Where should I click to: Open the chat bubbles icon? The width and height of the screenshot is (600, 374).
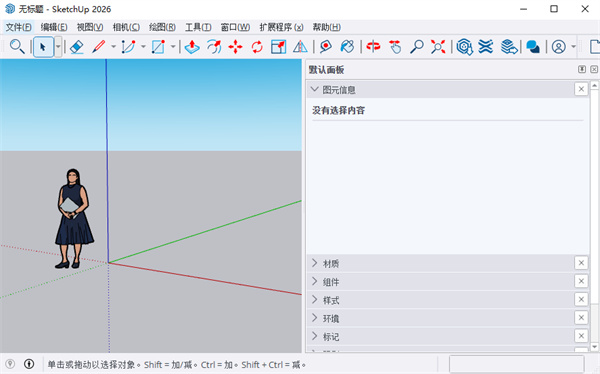click(x=533, y=47)
